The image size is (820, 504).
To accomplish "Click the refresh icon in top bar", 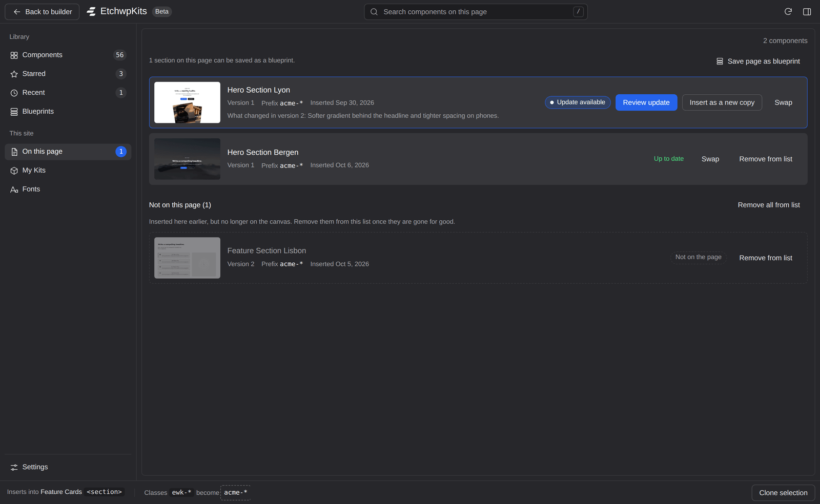I will 788,12.
